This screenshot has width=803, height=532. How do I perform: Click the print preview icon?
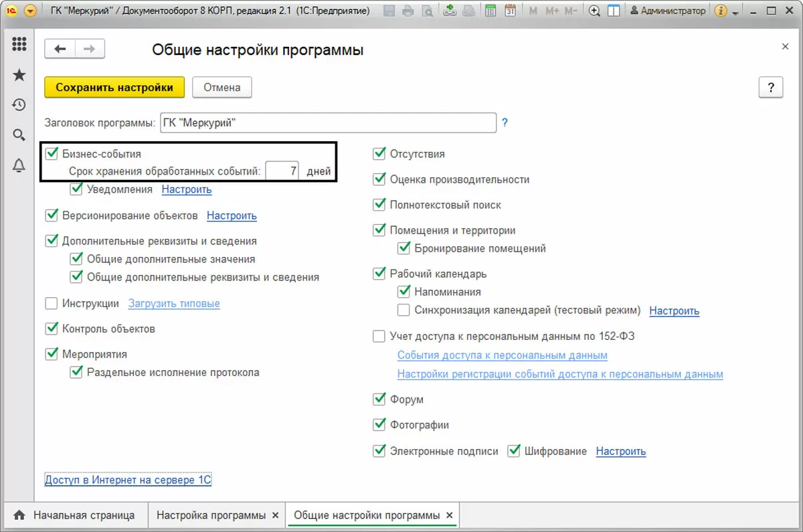[x=426, y=11]
